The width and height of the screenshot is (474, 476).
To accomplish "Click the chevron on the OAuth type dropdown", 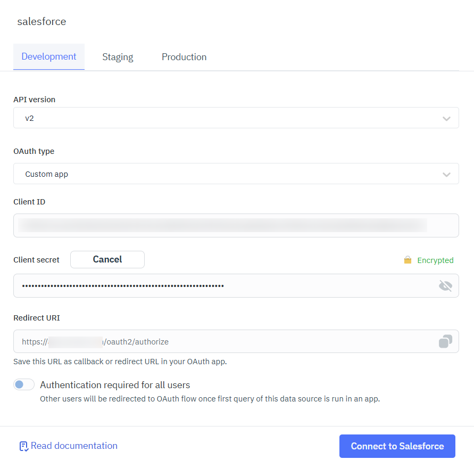I will tap(446, 174).
